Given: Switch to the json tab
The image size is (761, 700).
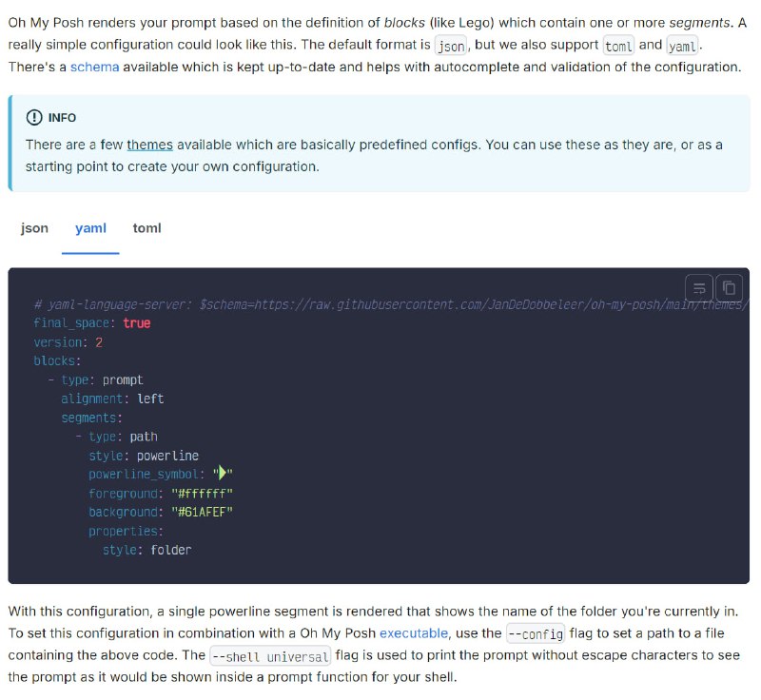Looking at the screenshot, I should coord(34,228).
